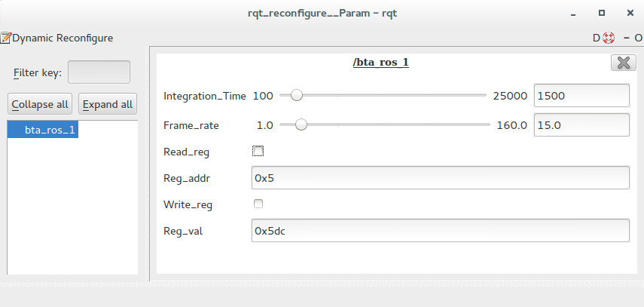The image size is (644, 307).
Task: Click the Reg_addr field containing 0x5
Action: coord(440,178)
